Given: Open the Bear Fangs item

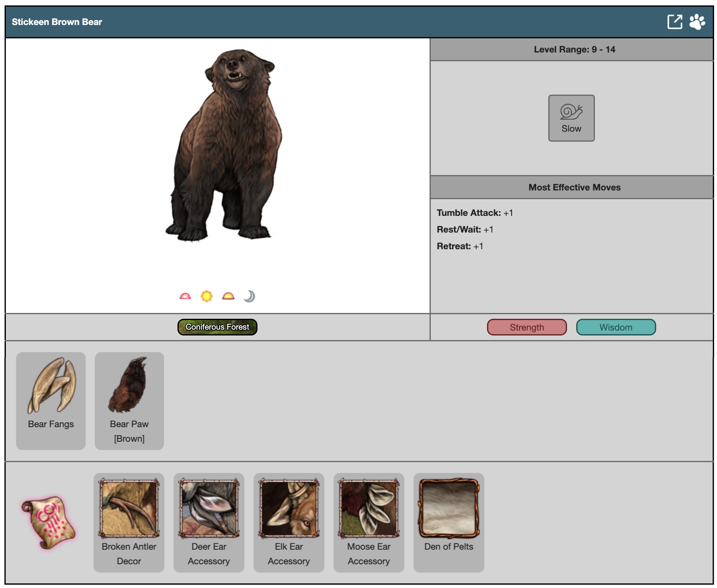Looking at the screenshot, I should 51,400.
